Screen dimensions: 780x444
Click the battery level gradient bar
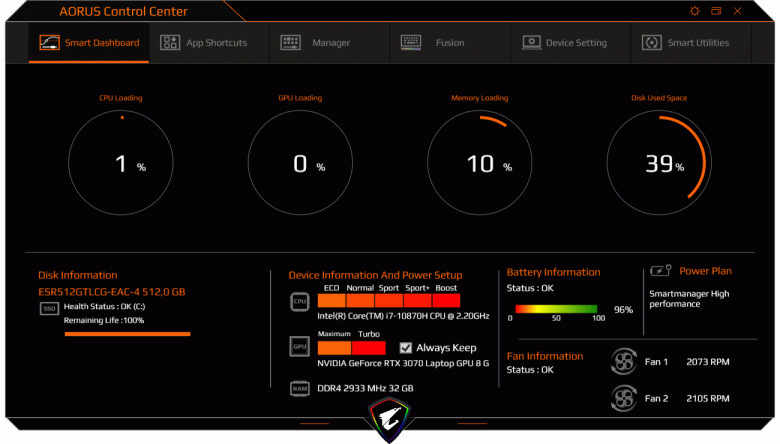(556, 309)
